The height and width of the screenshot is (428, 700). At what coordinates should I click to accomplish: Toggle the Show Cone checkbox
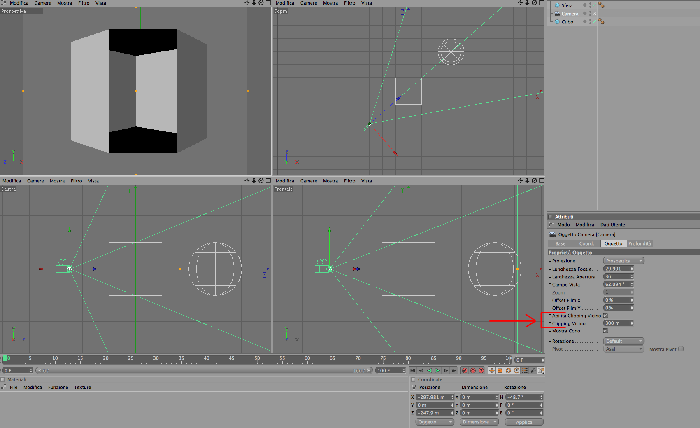coord(605,331)
